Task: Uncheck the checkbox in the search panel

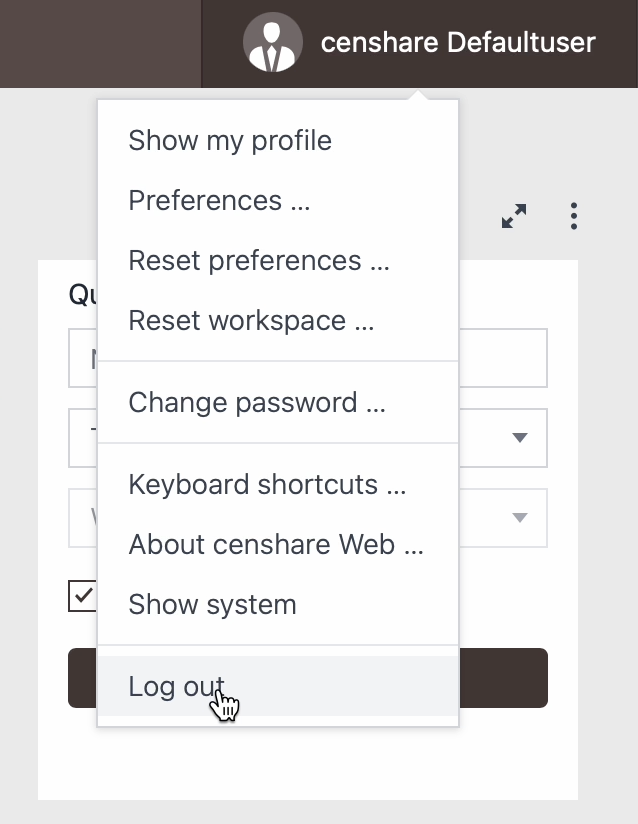Action: tap(83, 596)
